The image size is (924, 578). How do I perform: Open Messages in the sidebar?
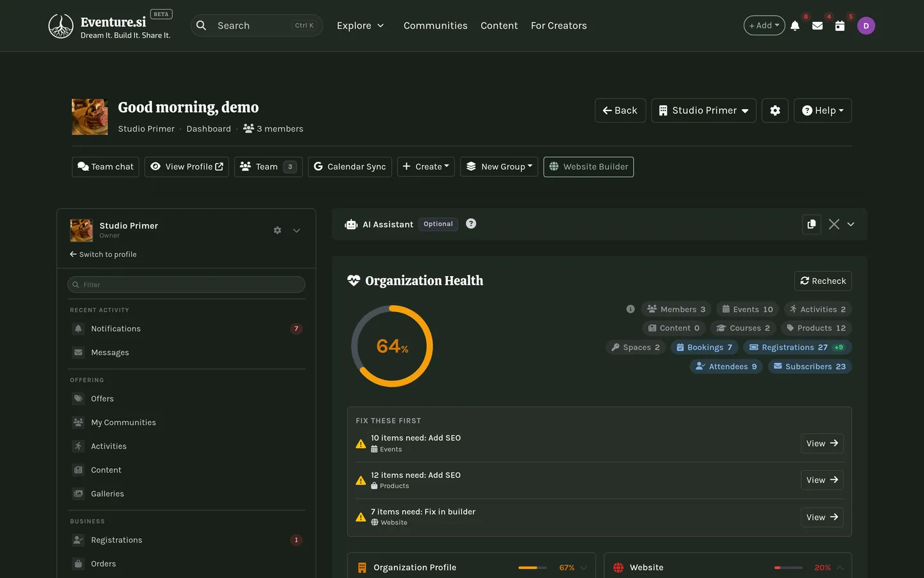186,353
